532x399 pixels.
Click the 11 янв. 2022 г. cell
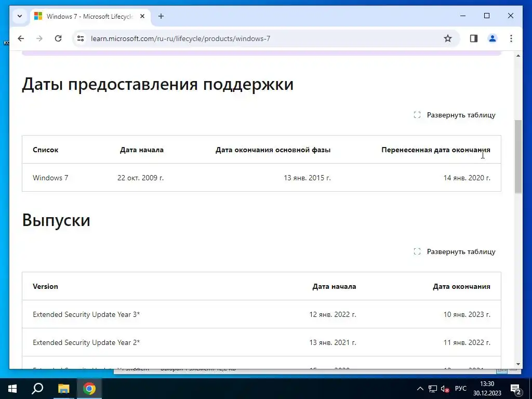point(467,343)
